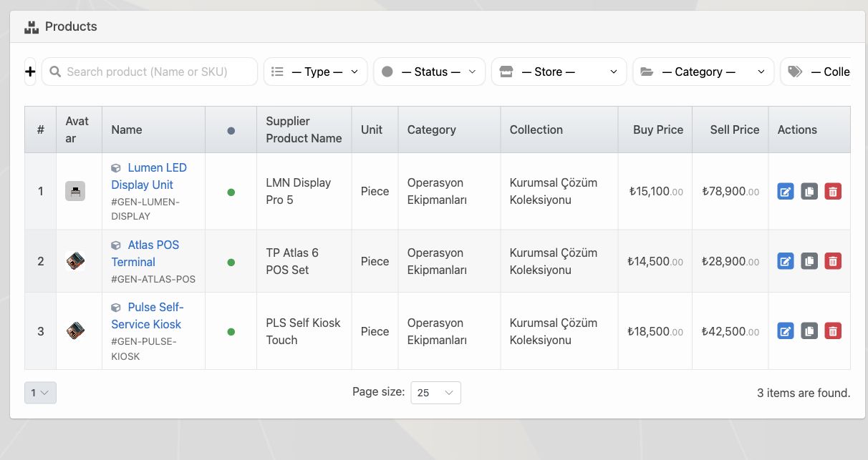Click the #GEN-LUMEN-DISPLAY SKU text
Screen dimensions: 868x460
pos(145,209)
